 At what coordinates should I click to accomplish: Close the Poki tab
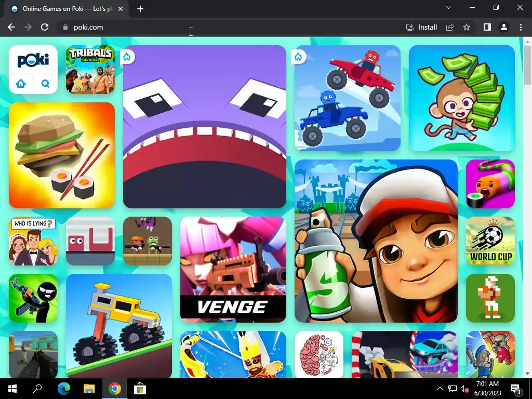[x=121, y=9]
